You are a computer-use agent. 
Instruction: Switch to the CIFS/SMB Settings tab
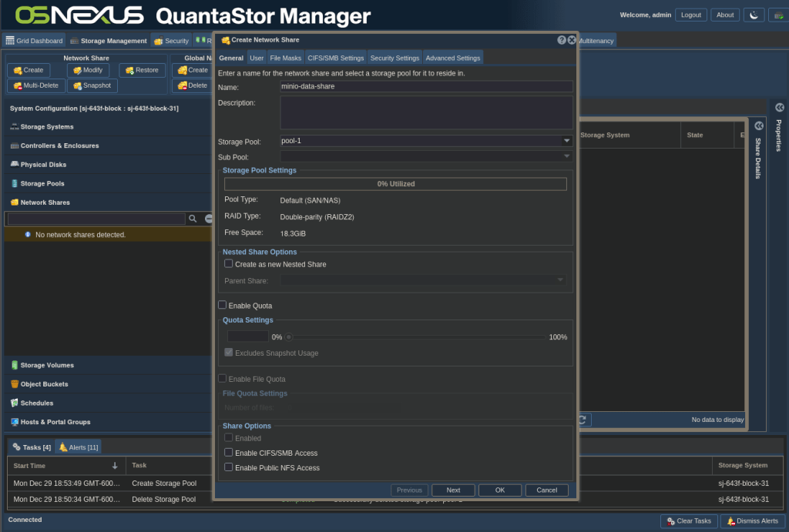335,56
